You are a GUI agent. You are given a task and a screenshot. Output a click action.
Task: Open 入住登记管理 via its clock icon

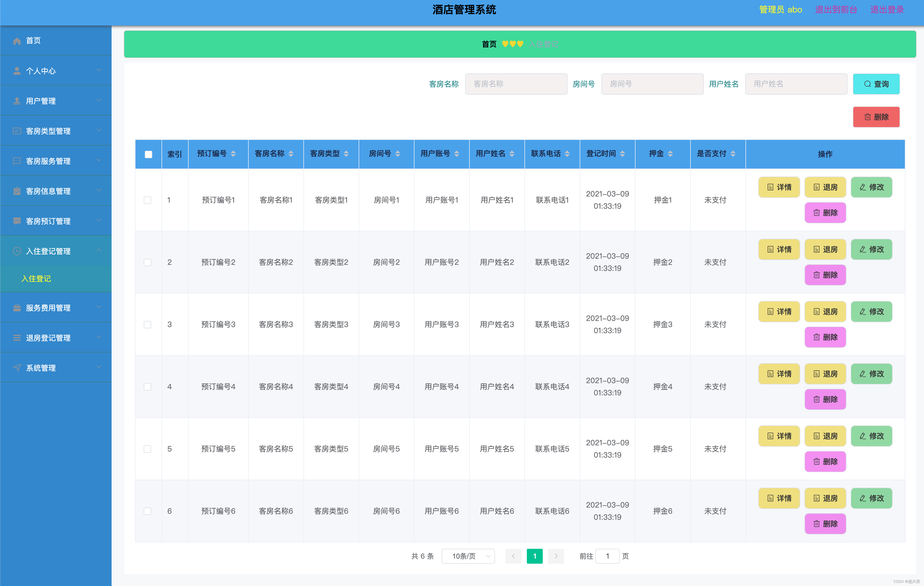17,251
